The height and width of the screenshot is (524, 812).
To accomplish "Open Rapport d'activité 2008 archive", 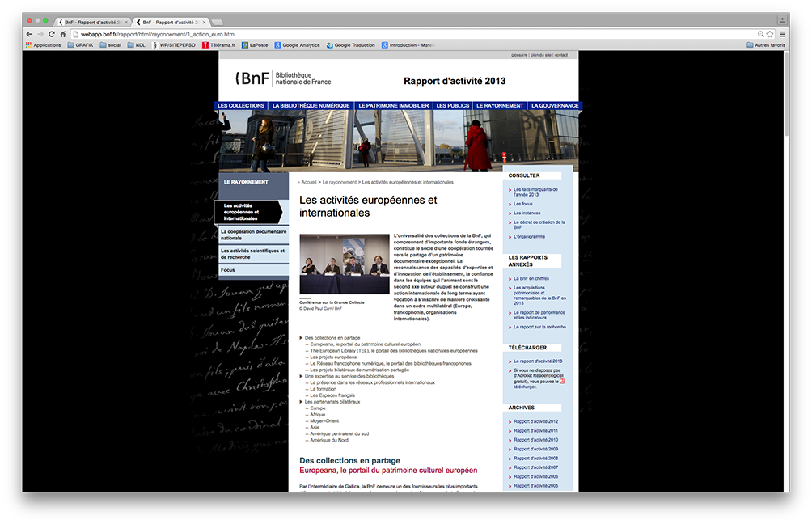I will pyautogui.click(x=535, y=458).
